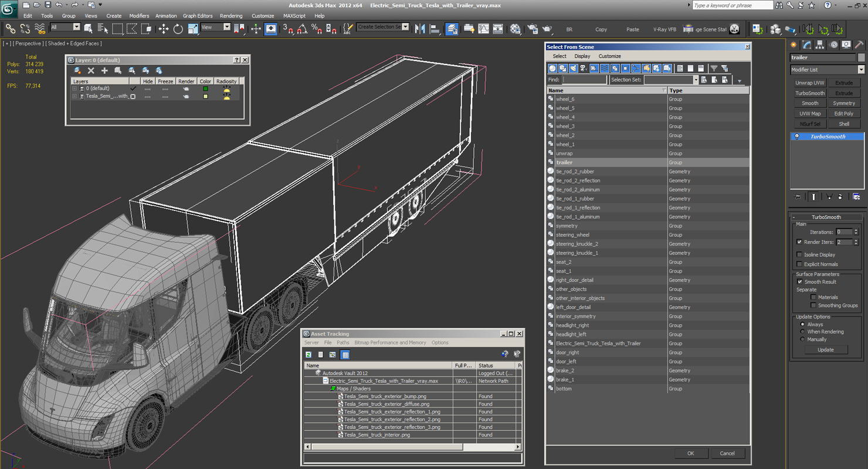Click the Unwrap UVW modifier button
This screenshot has height=469, width=868.
[x=810, y=83]
